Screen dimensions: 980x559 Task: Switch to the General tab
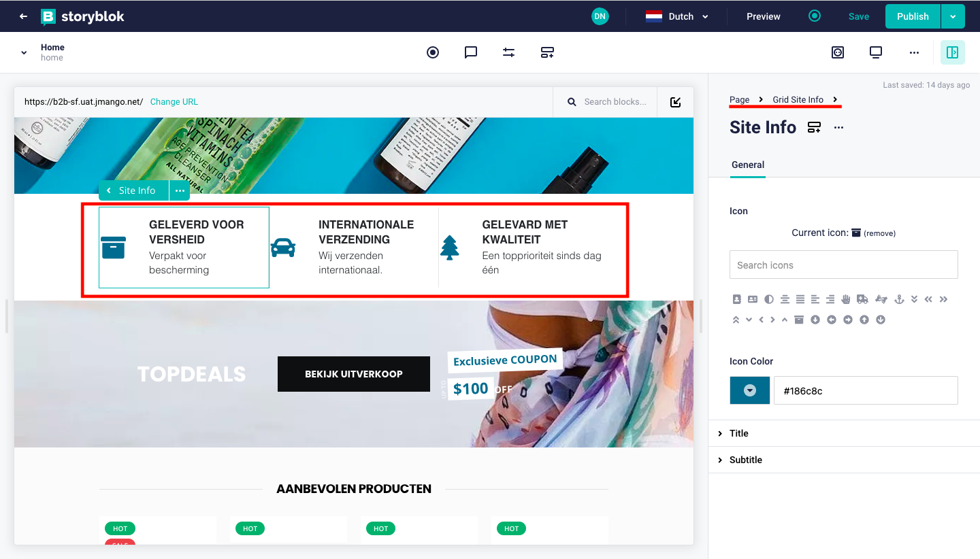(x=747, y=165)
